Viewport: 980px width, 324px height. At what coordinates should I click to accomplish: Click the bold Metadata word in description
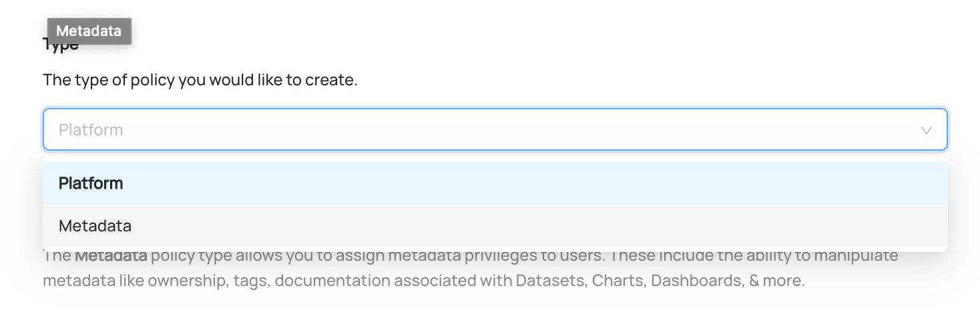point(111,255)
